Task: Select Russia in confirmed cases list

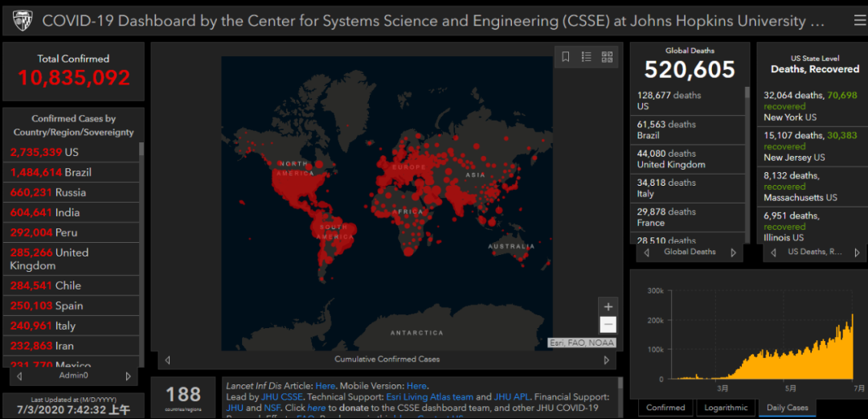Action: (x=71, y=192)
